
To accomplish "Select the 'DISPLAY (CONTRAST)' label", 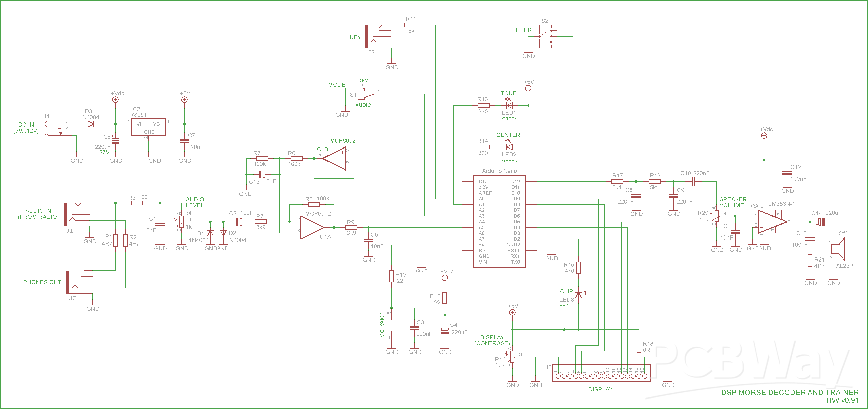I will [x=492, y=340].
